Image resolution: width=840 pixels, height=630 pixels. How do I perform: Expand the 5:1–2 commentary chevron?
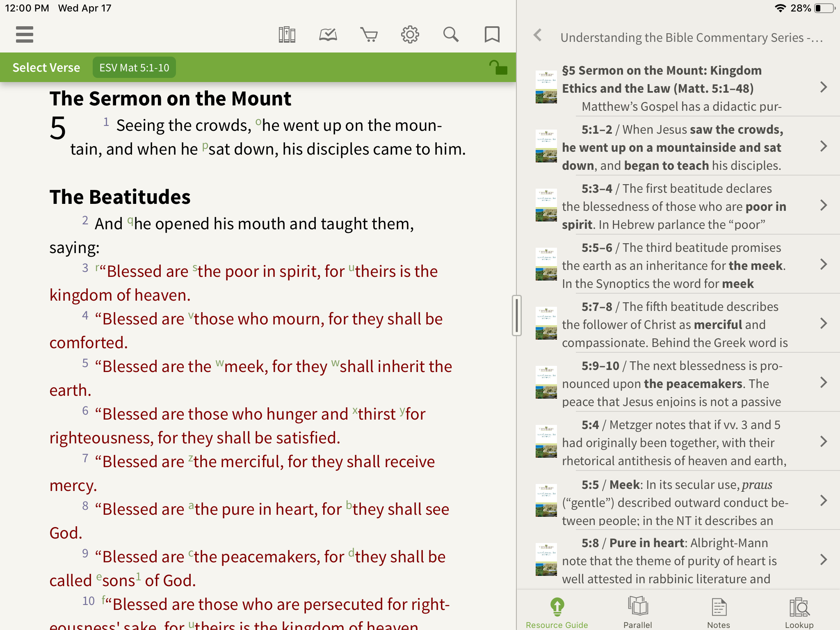pos(823,146)
